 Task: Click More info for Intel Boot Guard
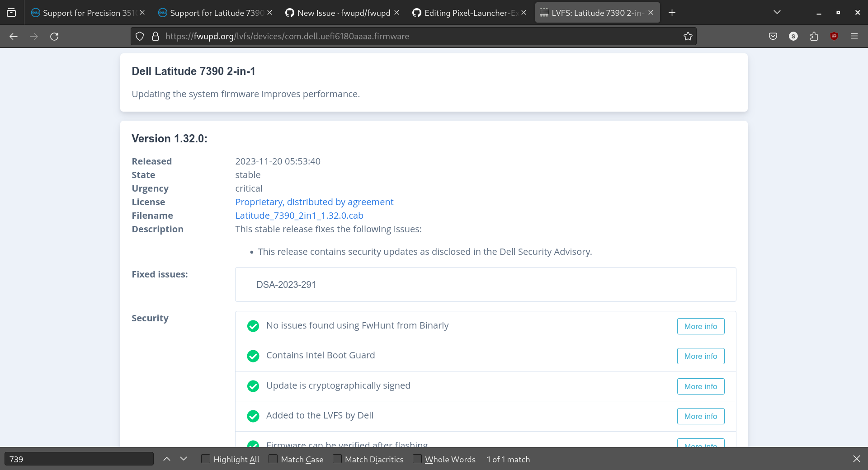700,356
